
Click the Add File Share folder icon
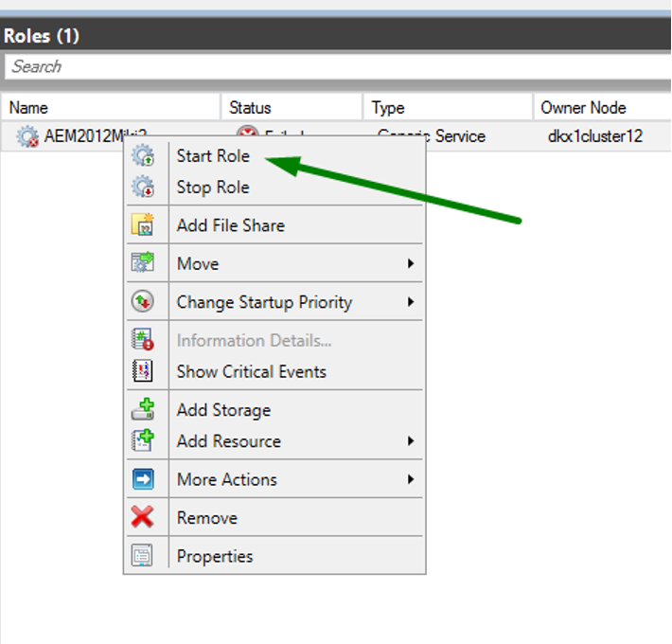pyautogui.click(x=143, y=224)
